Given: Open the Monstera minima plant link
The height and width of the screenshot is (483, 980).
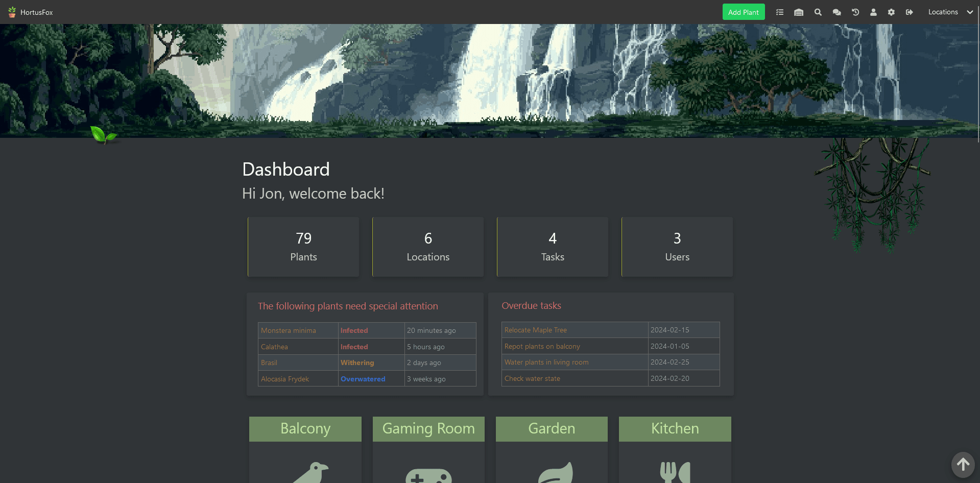Looking at the screenshot, I should click(288, 330).
